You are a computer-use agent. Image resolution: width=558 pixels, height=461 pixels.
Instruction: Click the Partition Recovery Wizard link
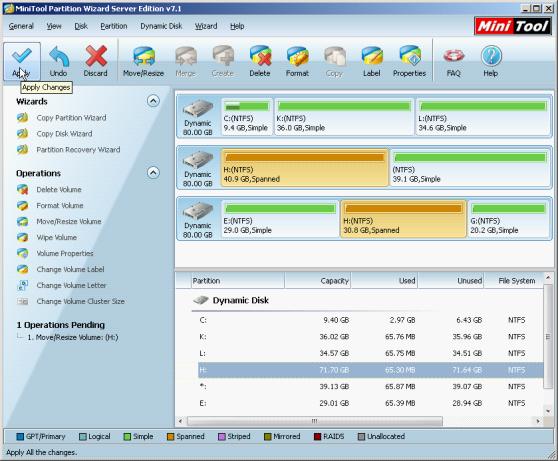click(x=78, y=150)
